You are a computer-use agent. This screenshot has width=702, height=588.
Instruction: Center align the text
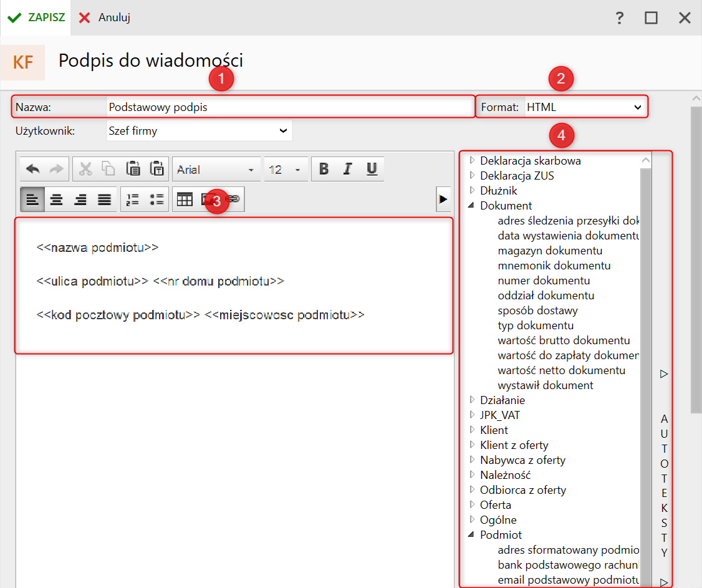[x=56, y=200]
